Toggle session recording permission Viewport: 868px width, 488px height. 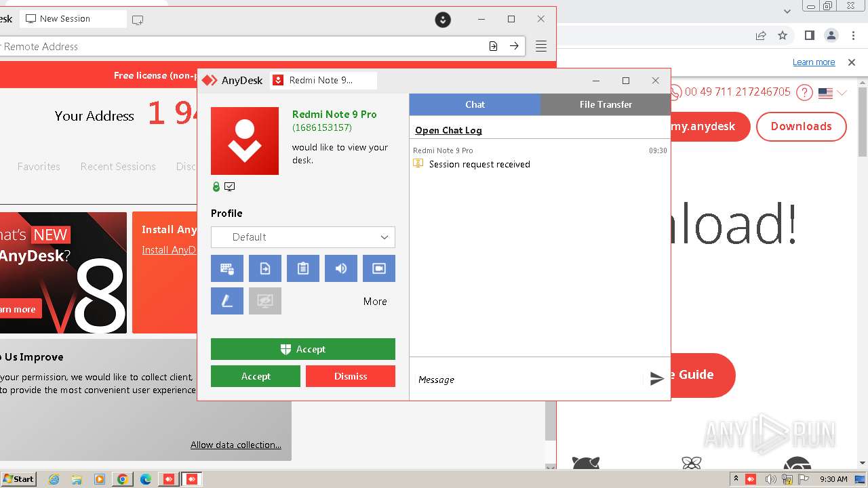click(x=379, y=268)
